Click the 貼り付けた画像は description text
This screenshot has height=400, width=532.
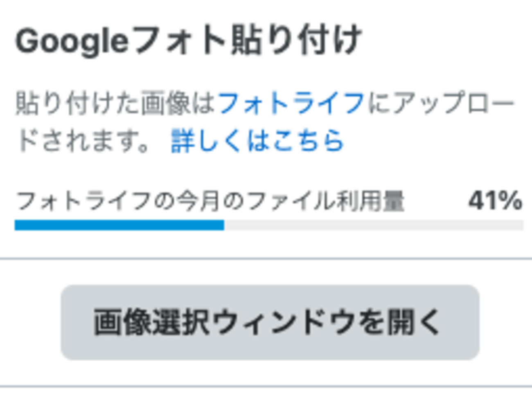115,103
